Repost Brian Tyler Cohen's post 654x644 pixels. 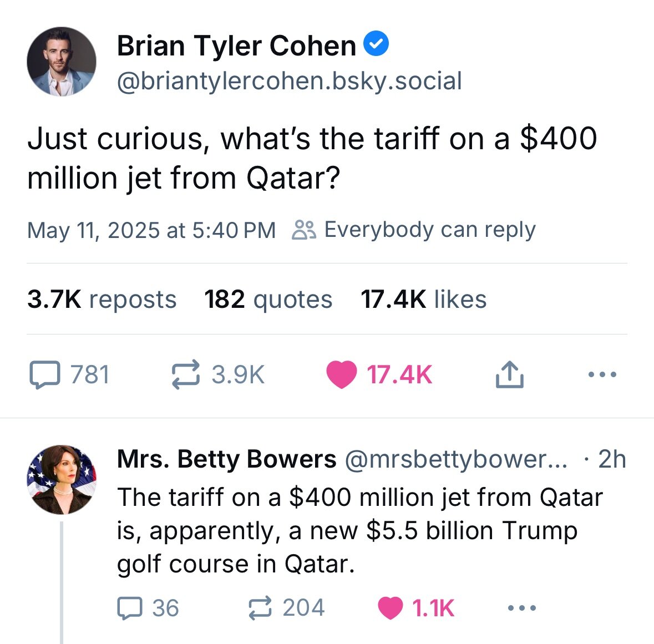click(x=185, y=374)
